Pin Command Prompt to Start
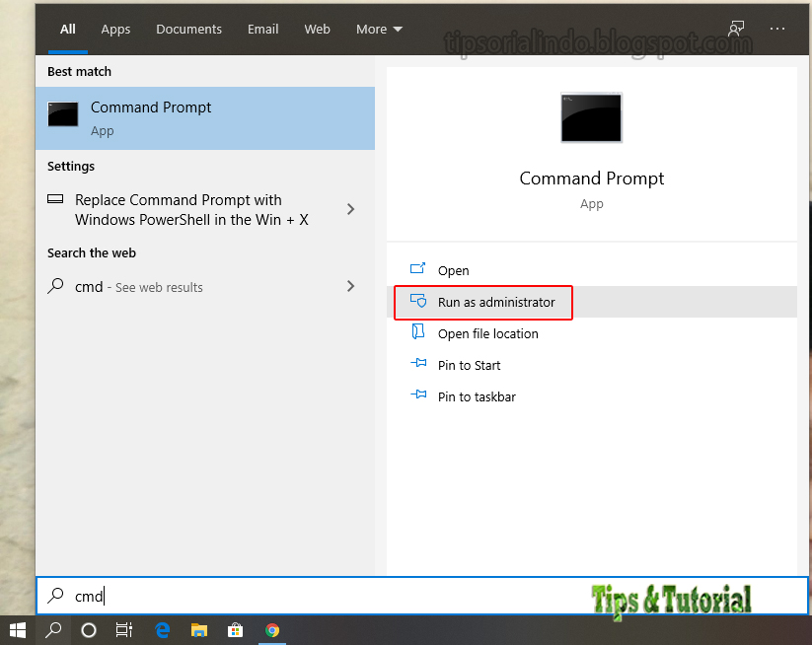 (467, 365)
